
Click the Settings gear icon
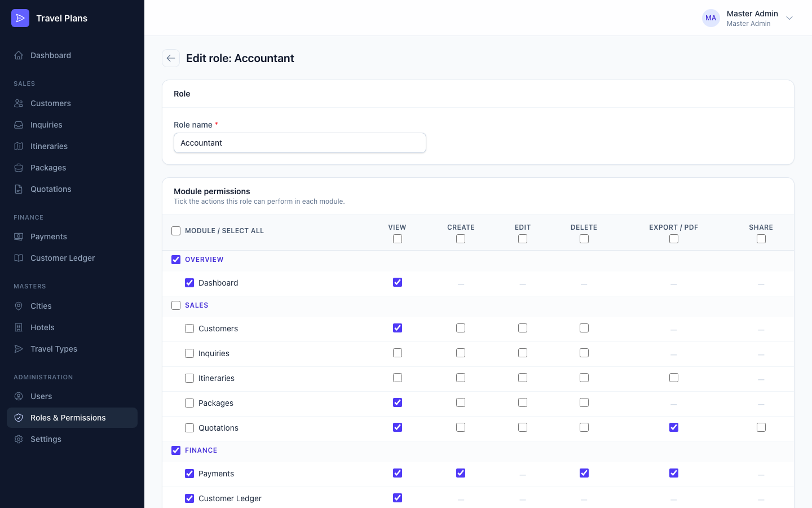[x=19, y=439]
